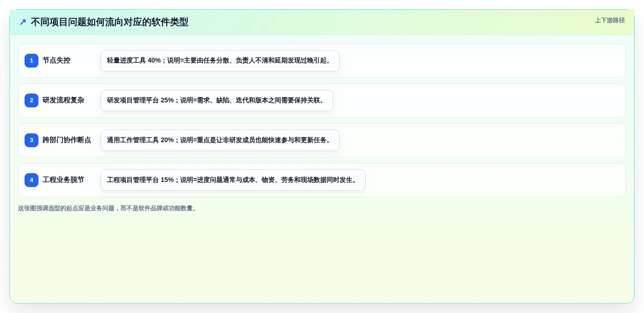Select step badge 4 for 工程业务脱节
Screen dimensions: 644x313
pos(32,180)
